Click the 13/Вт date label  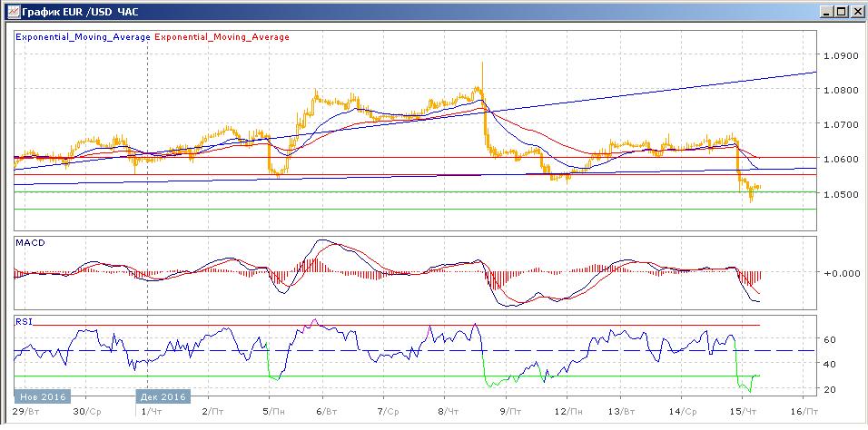tap(623, 412)
